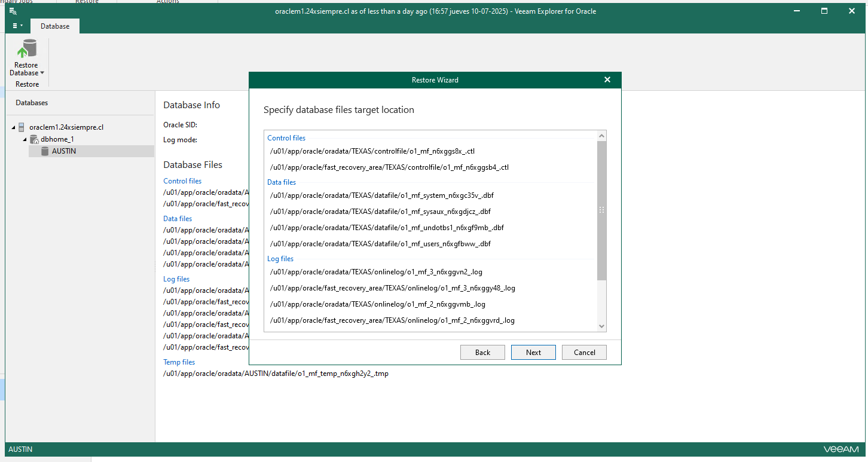Click the Data files header in Restore Wizard
Screen dimensions: 868x462
tap(282, 182)
